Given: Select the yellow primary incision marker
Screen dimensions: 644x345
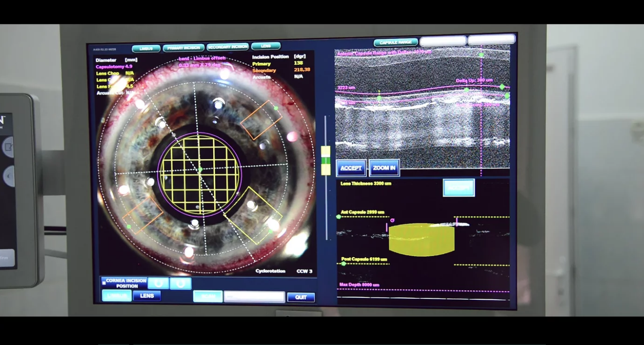Looking at the screenshot, I should coord(253,214).
